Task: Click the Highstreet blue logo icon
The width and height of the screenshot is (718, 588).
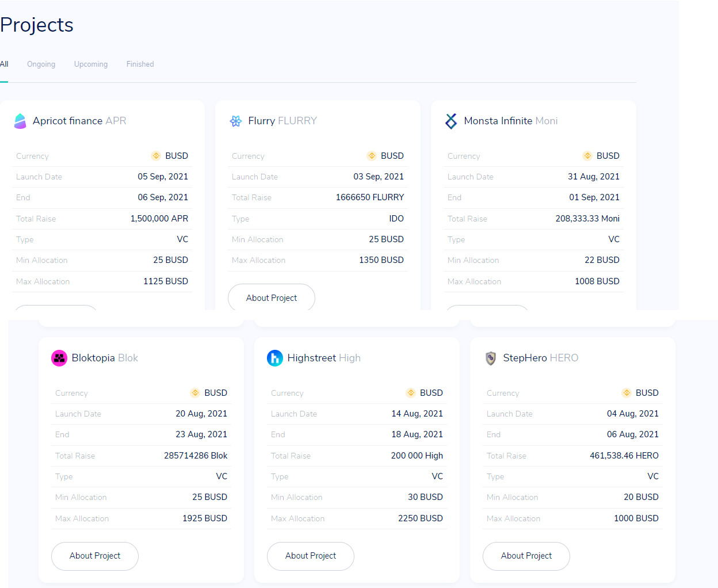Action: tap(275, 358)
